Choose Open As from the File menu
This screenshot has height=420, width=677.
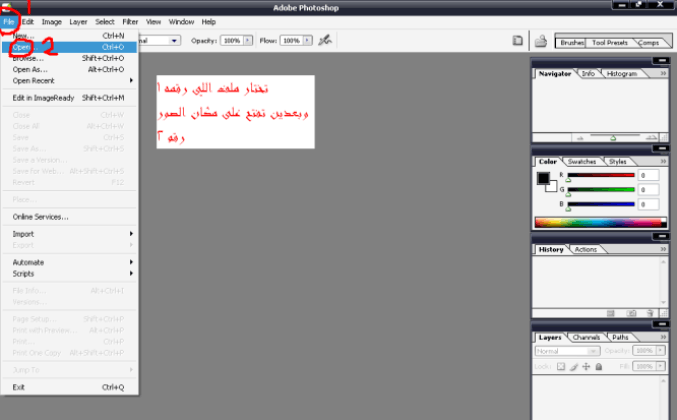pos(69,69)
